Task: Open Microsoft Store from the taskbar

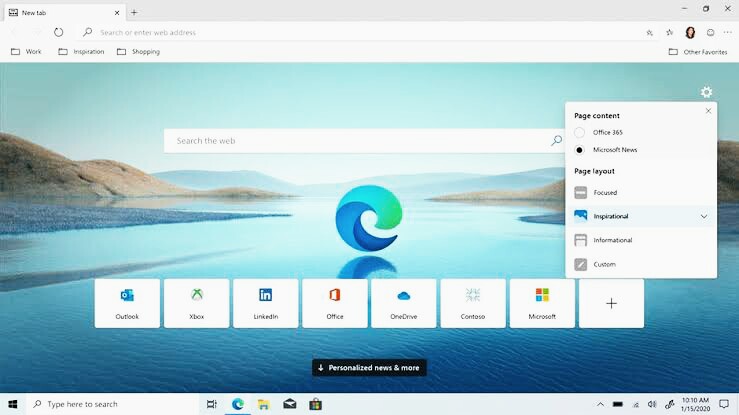Action: [x=315, y=404]
